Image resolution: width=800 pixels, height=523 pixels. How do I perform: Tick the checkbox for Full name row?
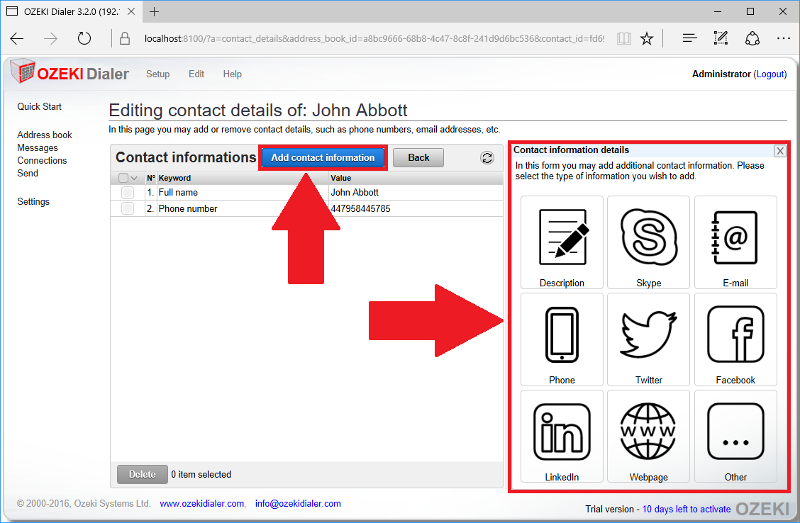pos(127,192)
